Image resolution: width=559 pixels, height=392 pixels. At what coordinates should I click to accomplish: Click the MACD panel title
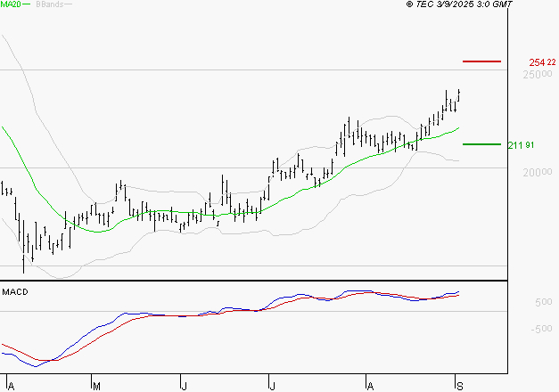click(15, 291)
